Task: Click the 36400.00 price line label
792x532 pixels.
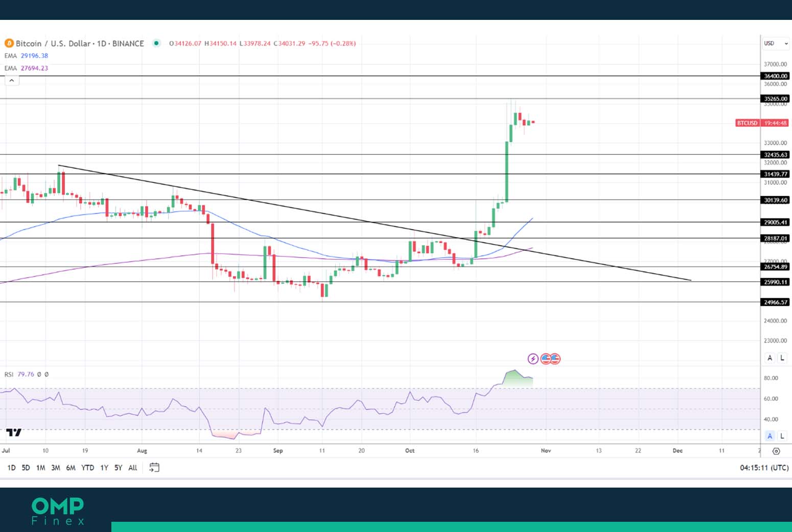Action: coord(776,76)
